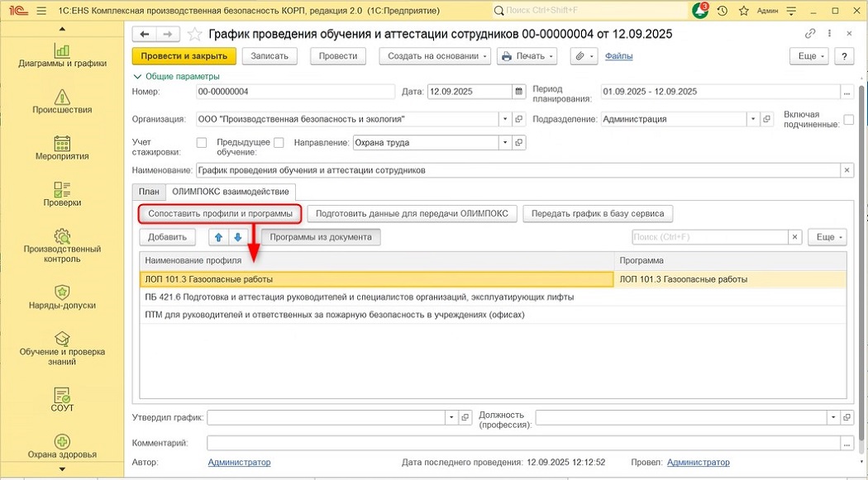Open the history clock icon
The width and height of the screenshot is (868, 480).
point(723,11)
